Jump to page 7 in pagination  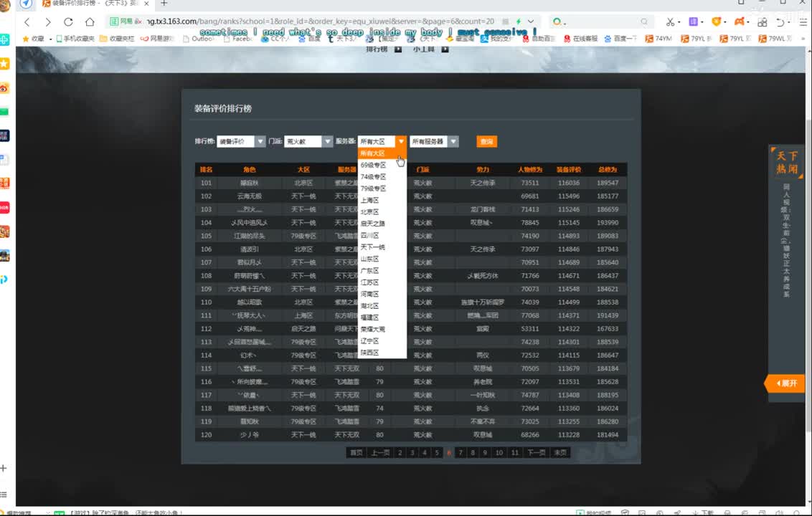[x=461, y=453]
